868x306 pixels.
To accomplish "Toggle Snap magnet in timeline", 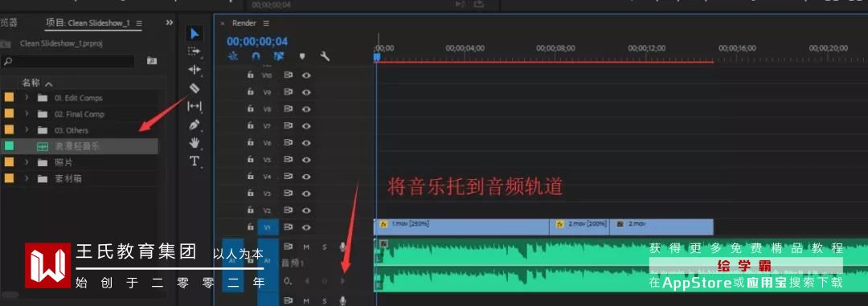I will click(x=256, y=56).
